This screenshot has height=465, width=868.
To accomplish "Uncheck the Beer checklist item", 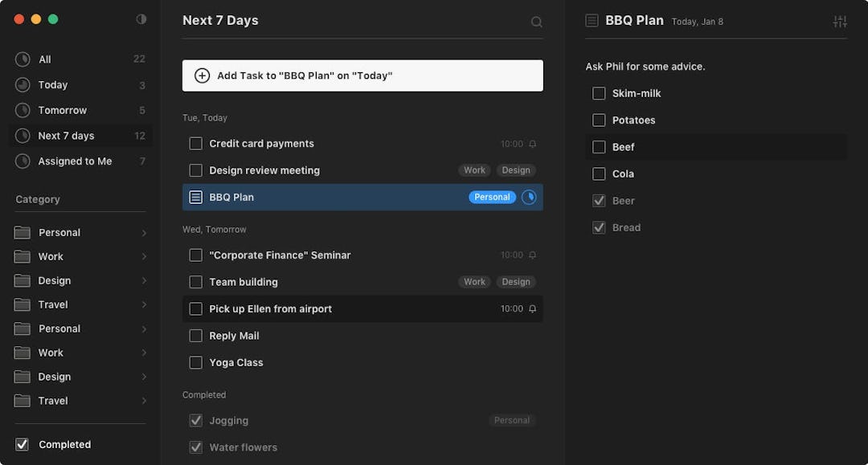I will [599, 201].
